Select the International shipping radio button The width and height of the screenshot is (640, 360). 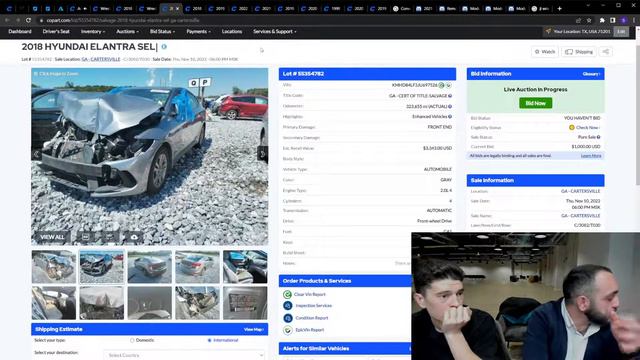coord(209,340)
